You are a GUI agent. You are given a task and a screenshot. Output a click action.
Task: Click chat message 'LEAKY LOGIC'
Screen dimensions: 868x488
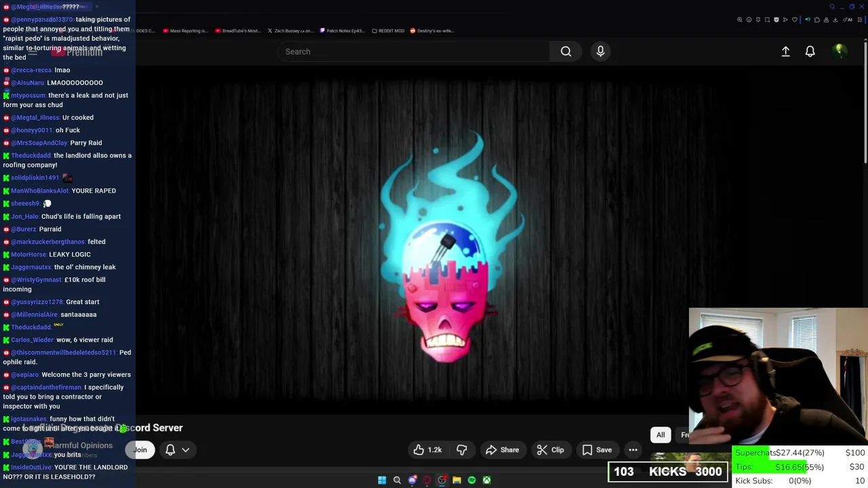click(70, 255)
